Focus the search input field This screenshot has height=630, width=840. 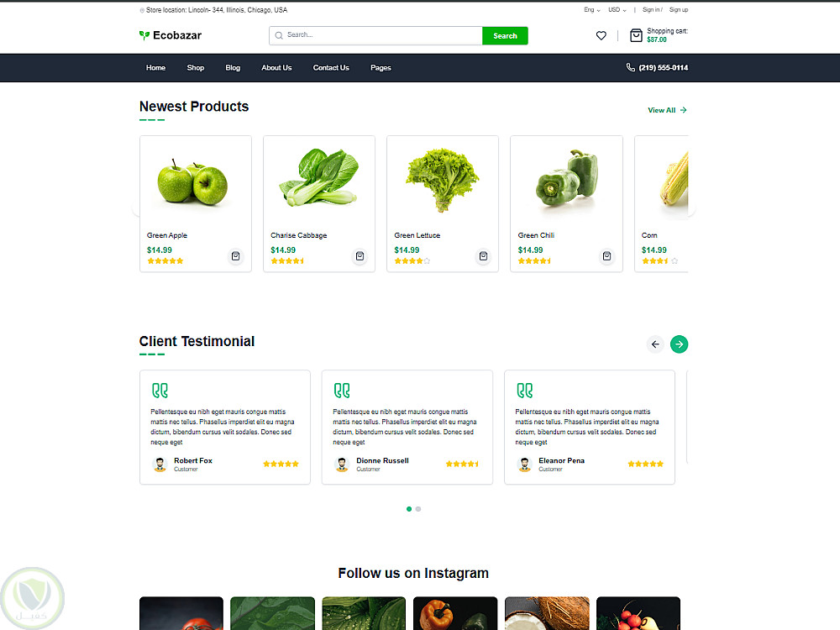point(375,36)
